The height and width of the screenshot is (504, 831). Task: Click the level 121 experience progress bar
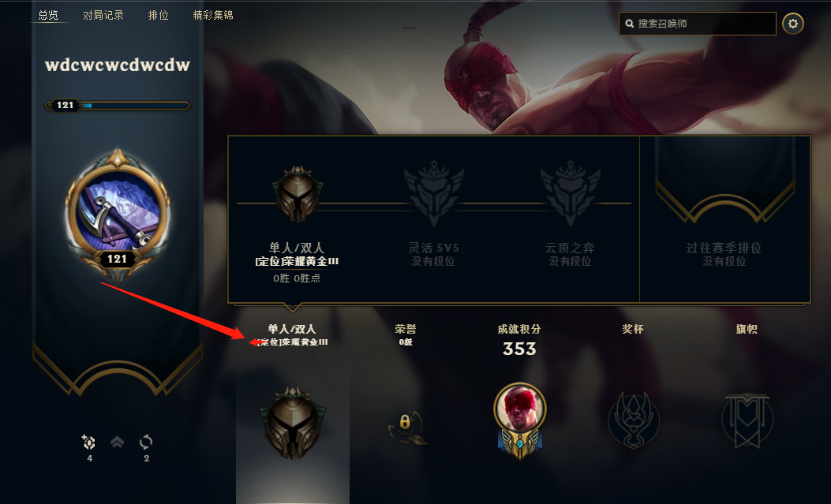click(x=117, y=106)
